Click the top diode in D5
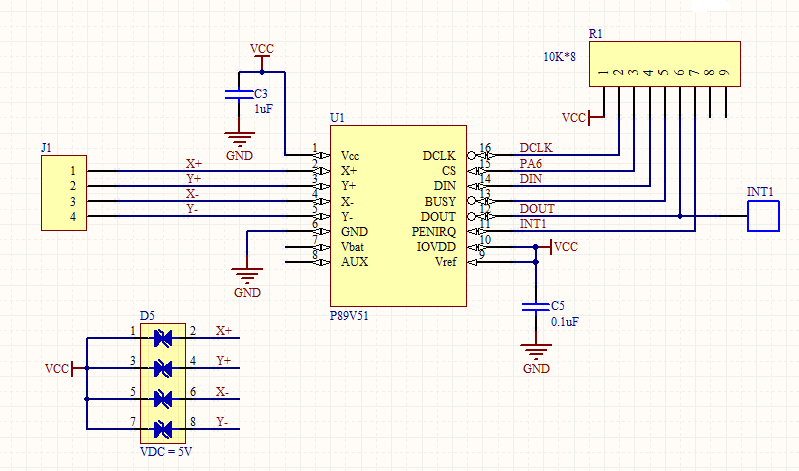This screenshot has height=471, width=799. point(163,338)
